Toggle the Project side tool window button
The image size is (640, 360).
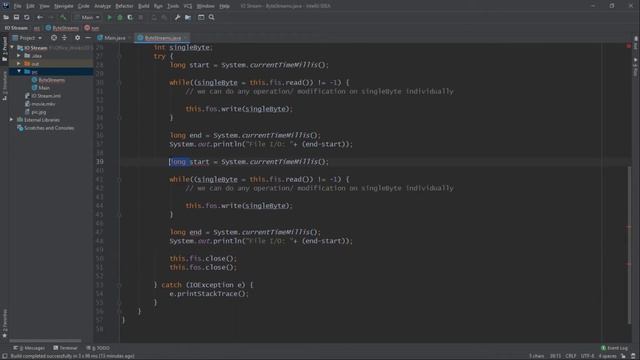click(4, 48)
